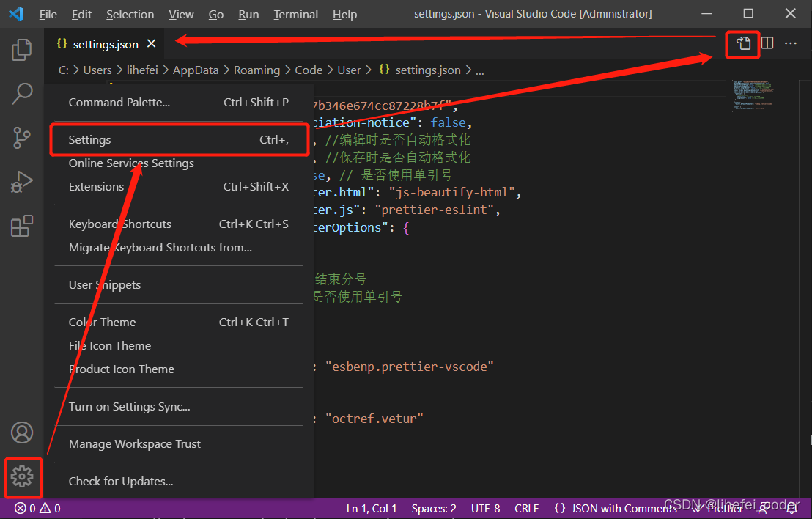Choose Extensions in the gear menu

179,186
